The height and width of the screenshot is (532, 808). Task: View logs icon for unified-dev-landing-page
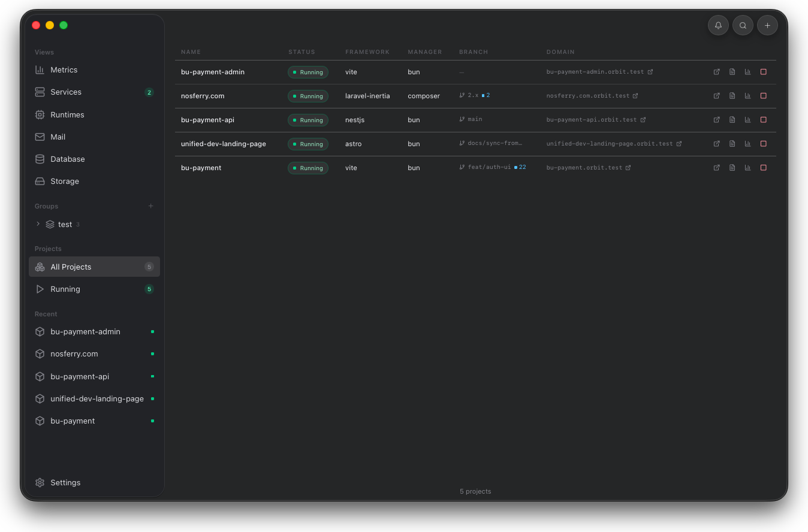coord(732,144)
